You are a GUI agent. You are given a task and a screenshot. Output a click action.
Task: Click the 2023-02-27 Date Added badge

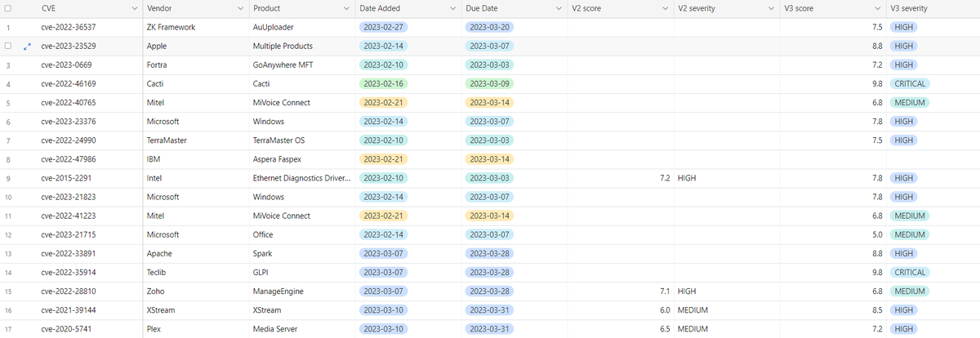pyautogui.click(x=383, y=27)
